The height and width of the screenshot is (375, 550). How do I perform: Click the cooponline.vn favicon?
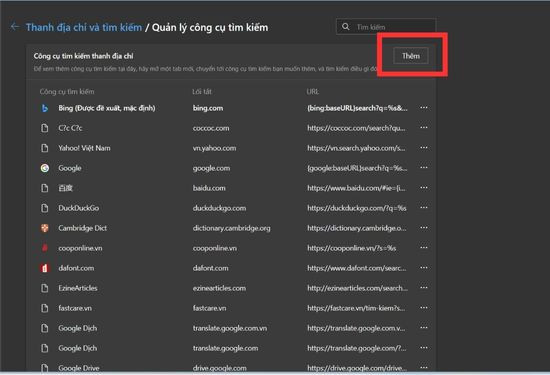click(45, 248)
